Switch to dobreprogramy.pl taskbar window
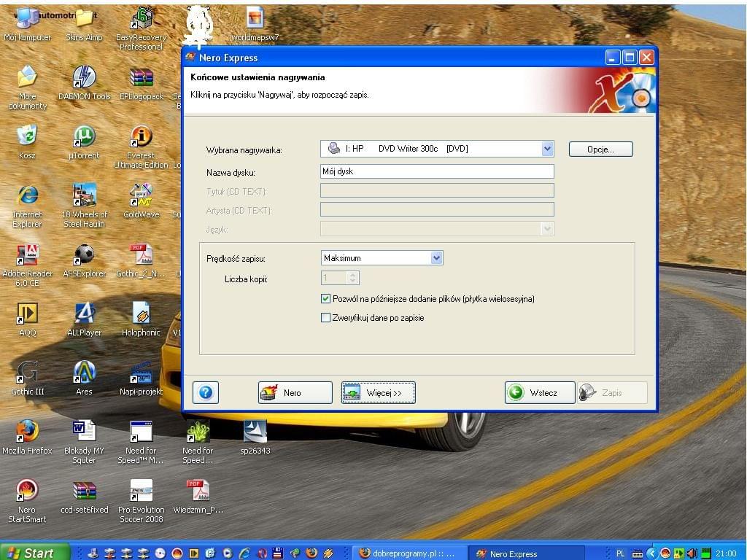This screenshot has height=560, width=747. [409, 553]
